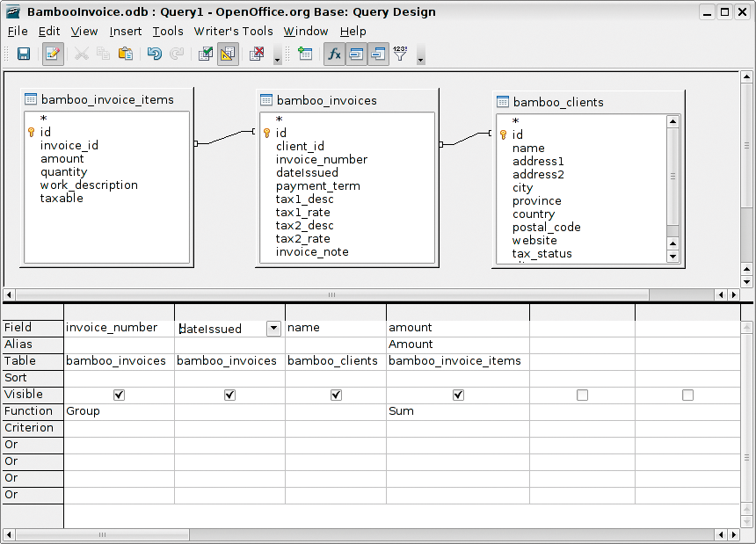This screenshot has height=544, width=756.
Task: Select payment_term in bamboo_invoices
Action: (317, 186)
